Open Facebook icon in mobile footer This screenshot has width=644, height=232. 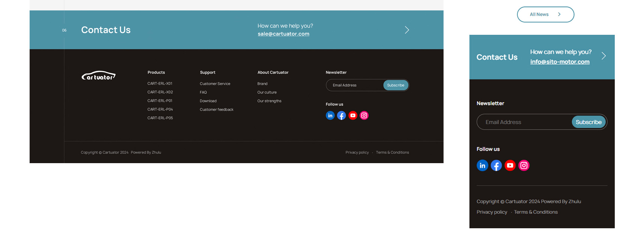(496, 165)
